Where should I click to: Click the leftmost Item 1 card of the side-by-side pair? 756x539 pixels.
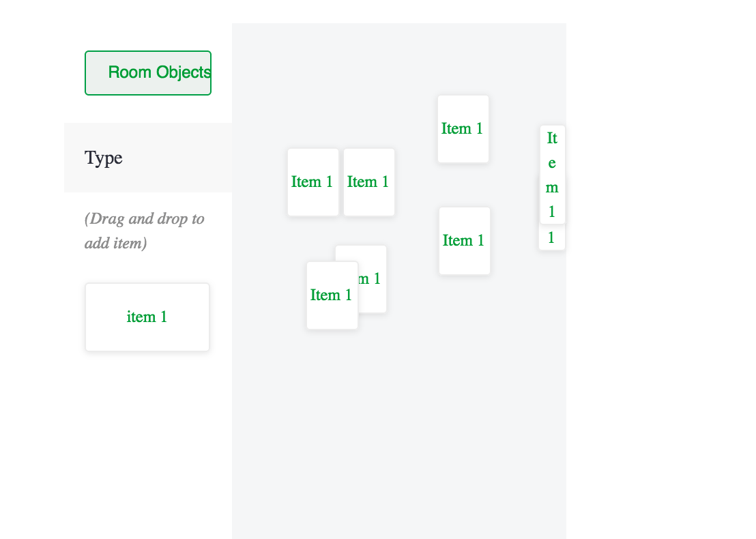coord(313,181)
